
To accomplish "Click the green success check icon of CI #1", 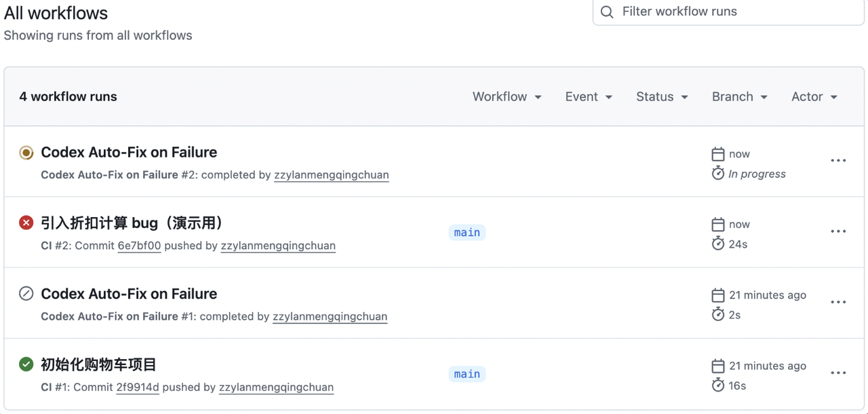I will click(26, 364).
